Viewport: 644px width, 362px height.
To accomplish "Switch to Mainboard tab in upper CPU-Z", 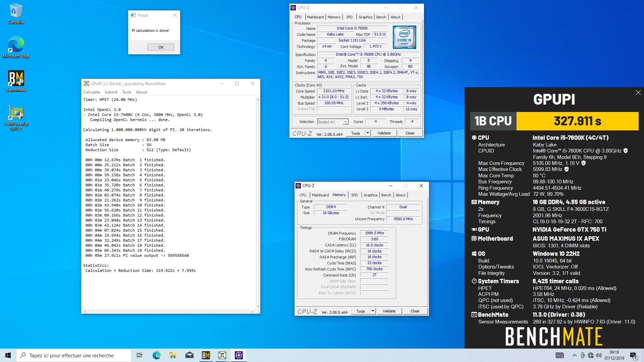I will [x=315, y=17].
